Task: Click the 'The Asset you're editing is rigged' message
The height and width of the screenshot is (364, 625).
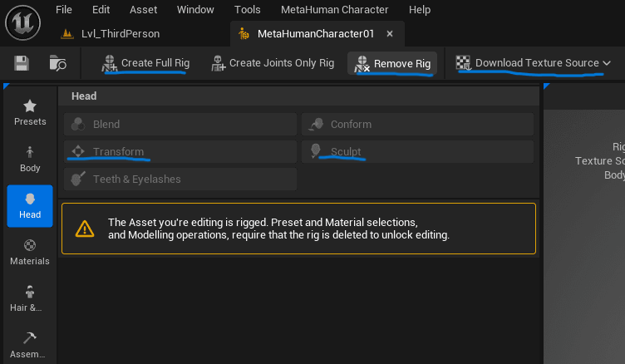Action: pos(278,229)
